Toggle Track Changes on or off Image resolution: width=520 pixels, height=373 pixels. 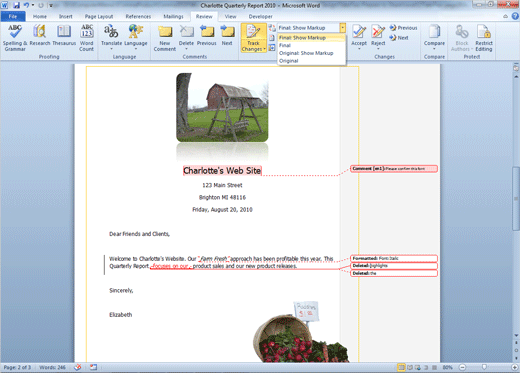tap(253, 38)
